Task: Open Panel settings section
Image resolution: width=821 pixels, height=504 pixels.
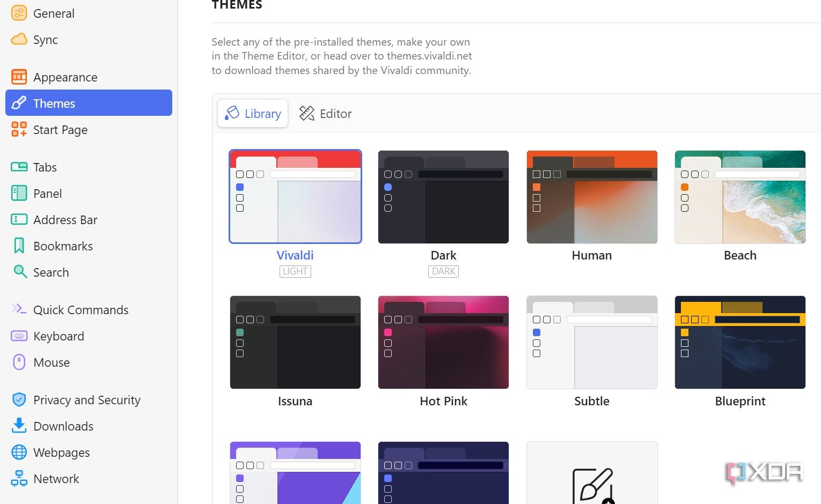Action: click(x=89, y=194)
